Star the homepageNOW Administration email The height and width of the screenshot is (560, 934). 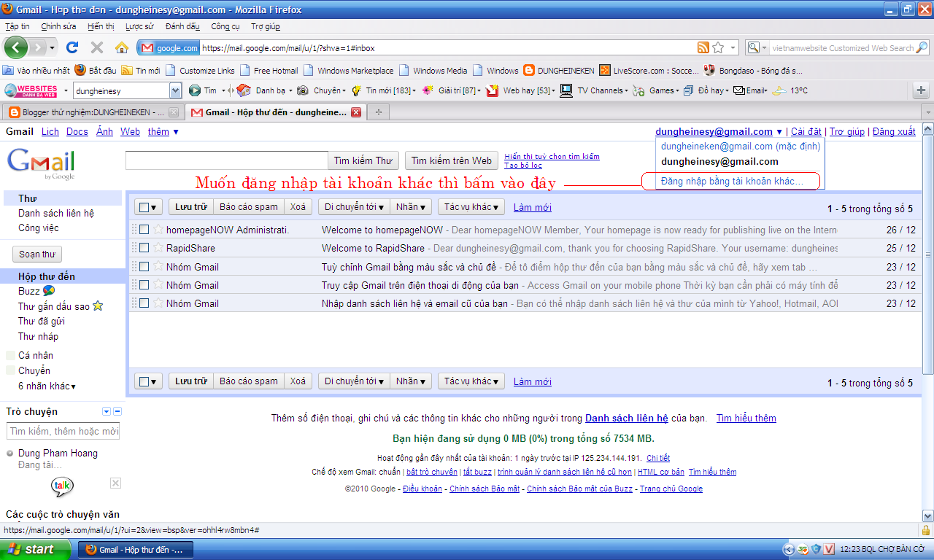(158, 230)
